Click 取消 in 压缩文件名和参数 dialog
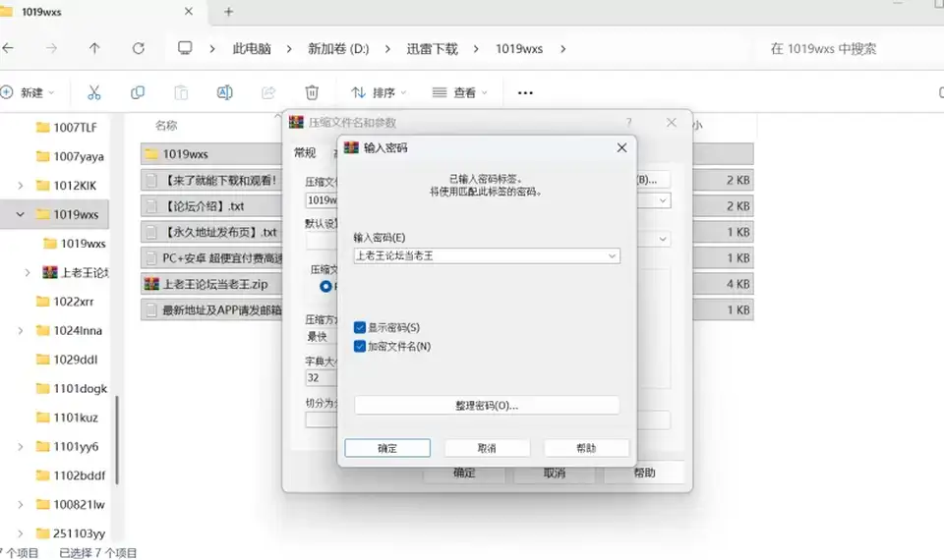Viewport: 944px width, 560px height. tap(555, 473)
